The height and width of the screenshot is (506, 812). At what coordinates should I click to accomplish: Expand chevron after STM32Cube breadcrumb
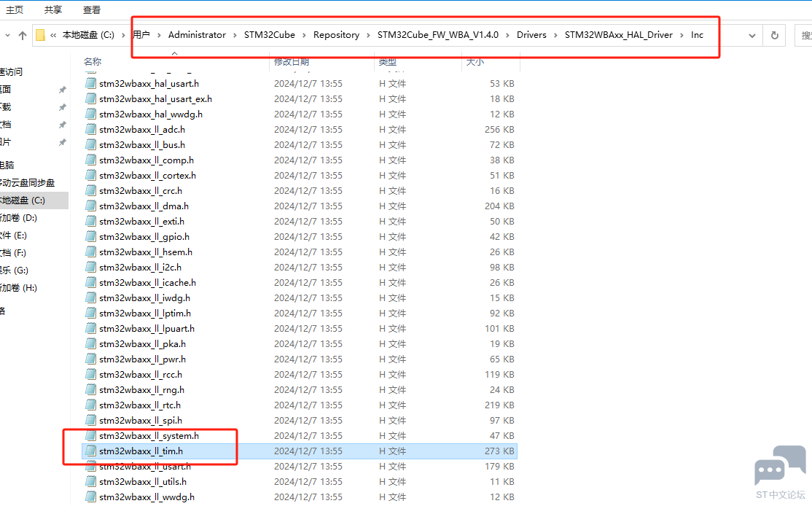[x=304, y=35]
